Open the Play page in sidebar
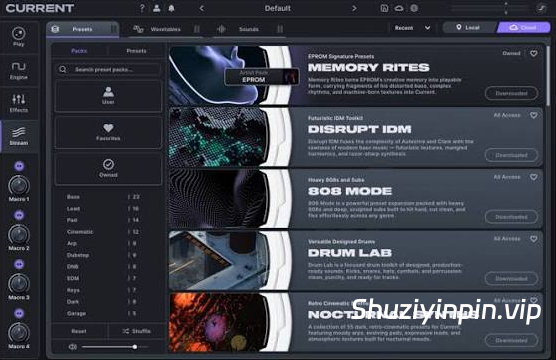The width and height of the screenshot is (556, 360). click(x=18, y=37)
